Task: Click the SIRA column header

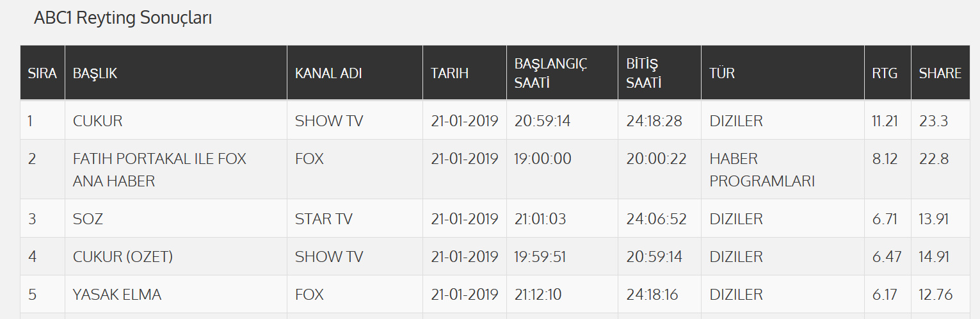Action: [42, 73]
